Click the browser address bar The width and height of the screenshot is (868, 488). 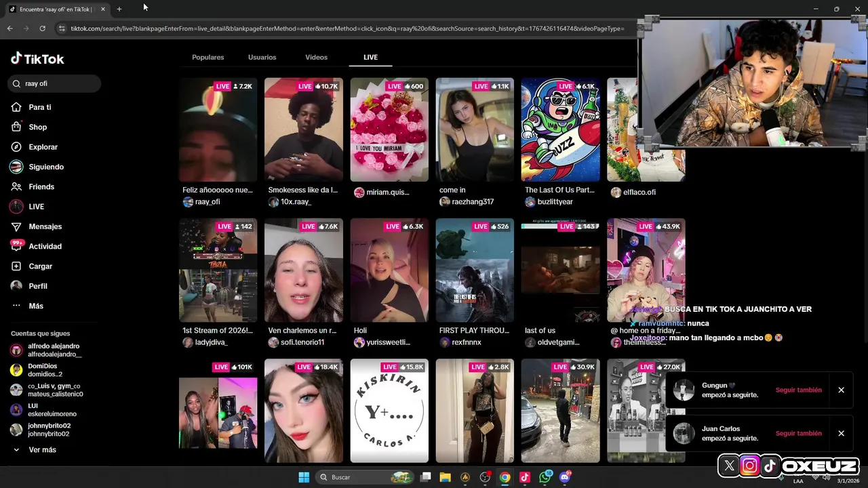point(346,28)
